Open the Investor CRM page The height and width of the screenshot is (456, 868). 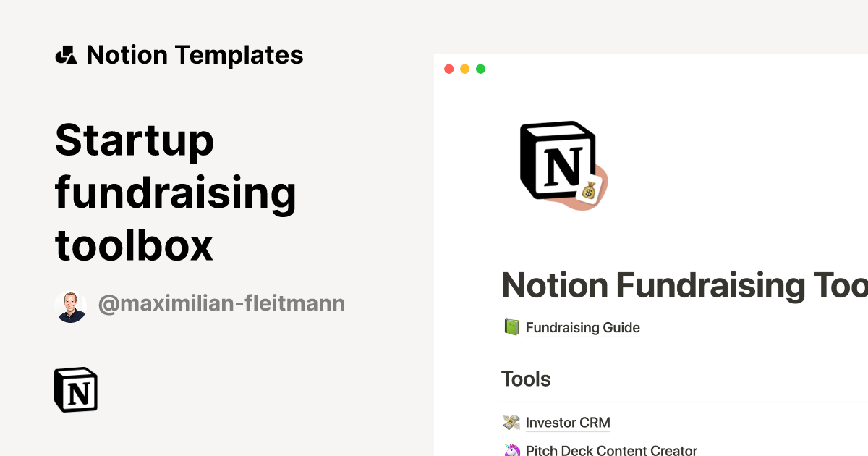tap(569, 423)
